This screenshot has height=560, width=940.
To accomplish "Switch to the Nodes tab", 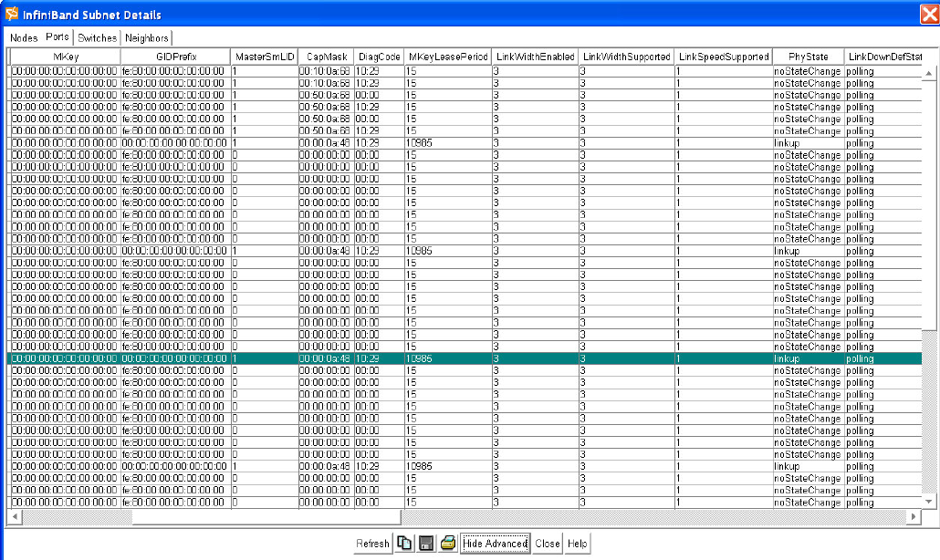I will click(24, 38).
